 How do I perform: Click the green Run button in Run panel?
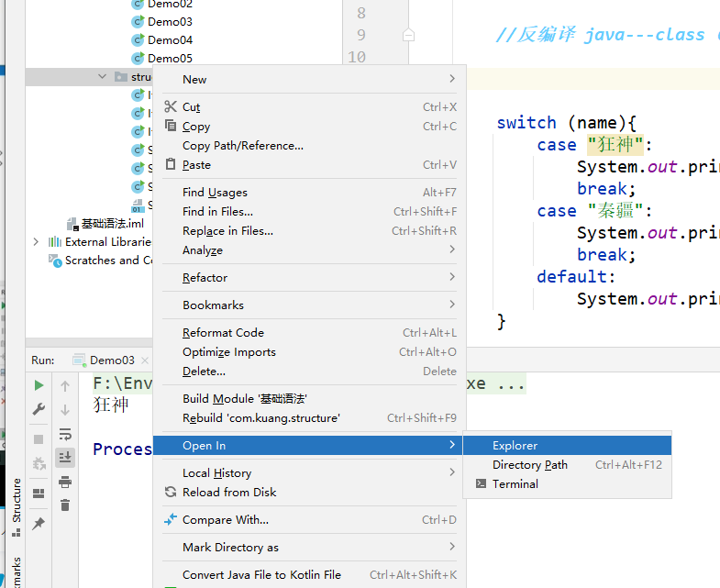pyautogui.click(x=39, y=385)
